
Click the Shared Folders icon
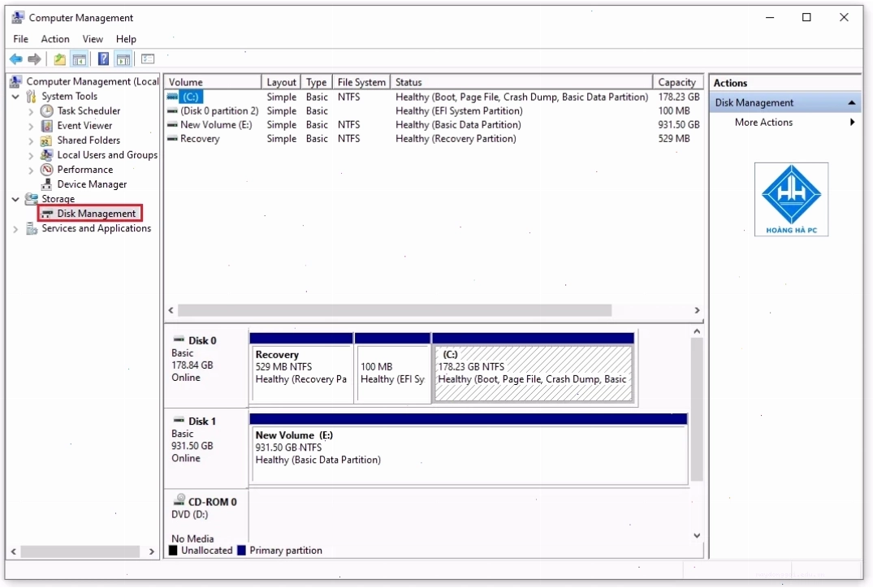point(47,141)
